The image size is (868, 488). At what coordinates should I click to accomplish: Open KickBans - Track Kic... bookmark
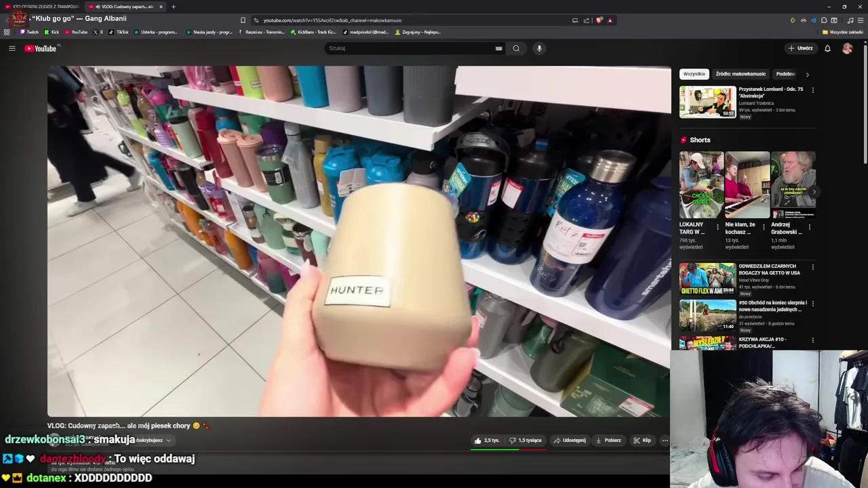coord(313,32)
